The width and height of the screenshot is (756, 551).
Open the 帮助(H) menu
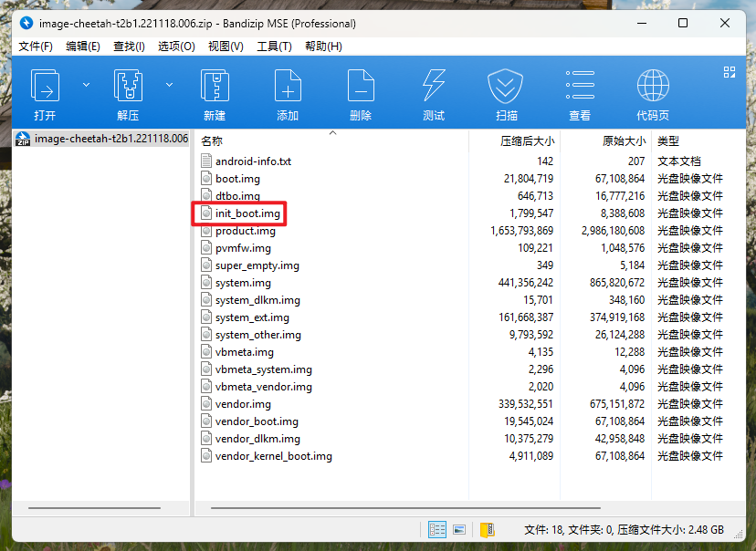tap(323, 47)
